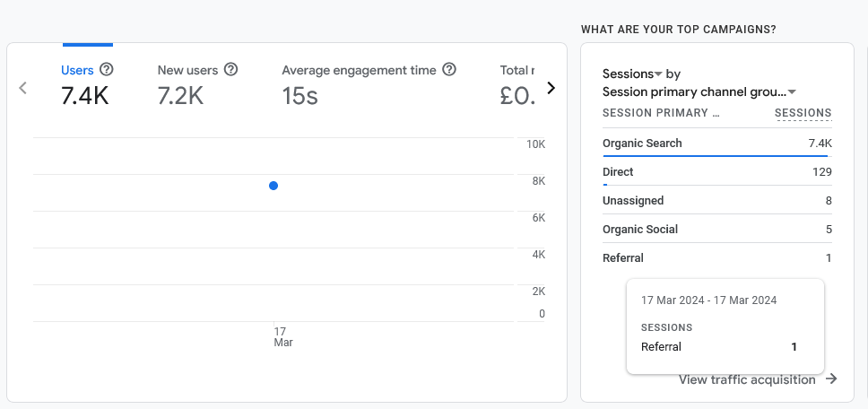The height and width of the screenshot is (409, 868).
Task: Click the 7.4K Users value
Action: [x=84, y=96]
